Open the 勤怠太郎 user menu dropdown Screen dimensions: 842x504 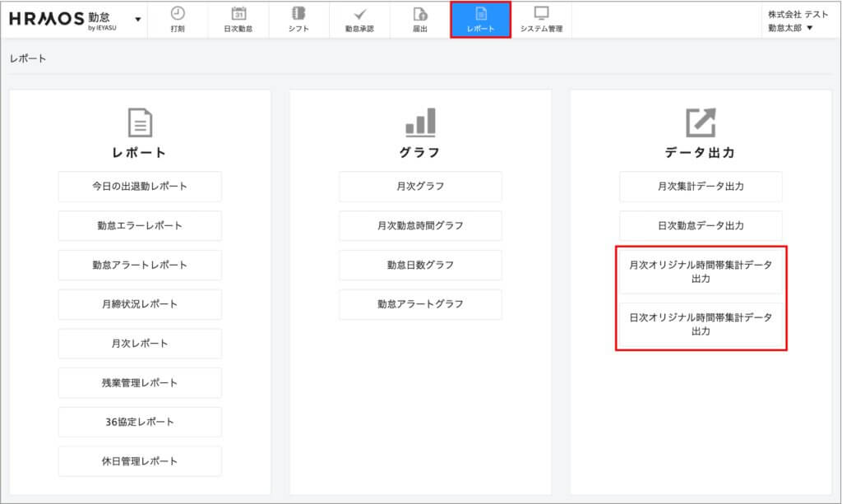pos(809,28)
